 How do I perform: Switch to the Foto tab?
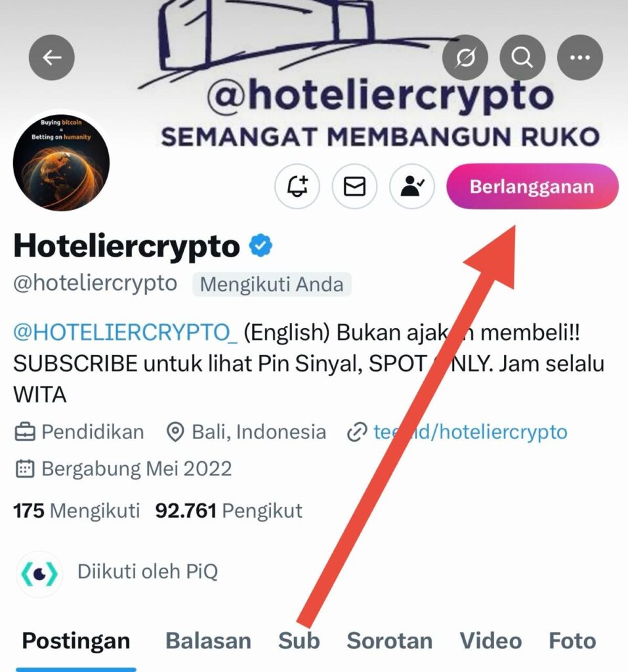coord(572,640)
